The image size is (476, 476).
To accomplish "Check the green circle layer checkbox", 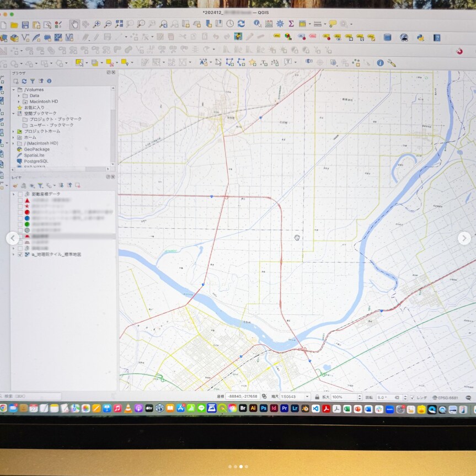I will tap(20, 224).
